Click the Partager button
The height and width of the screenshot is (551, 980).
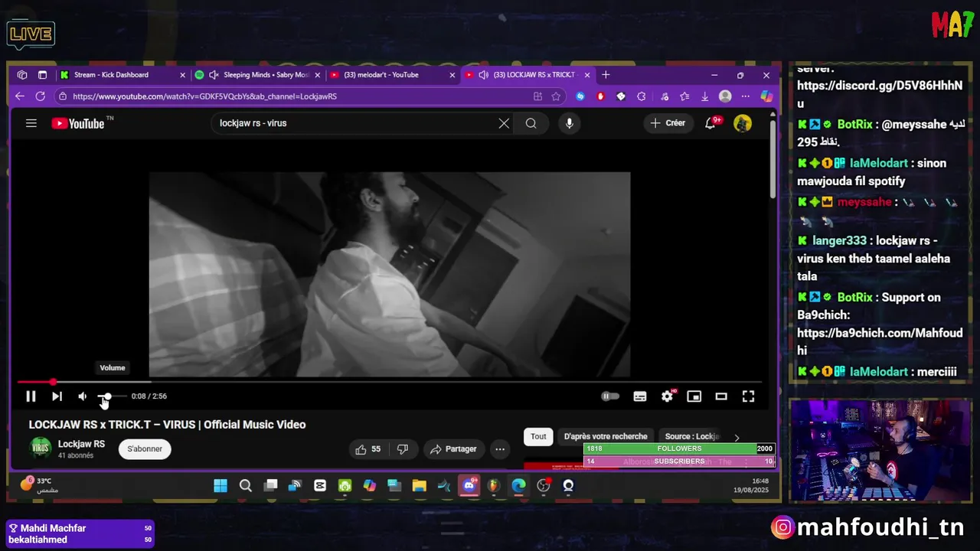point(453,449)
